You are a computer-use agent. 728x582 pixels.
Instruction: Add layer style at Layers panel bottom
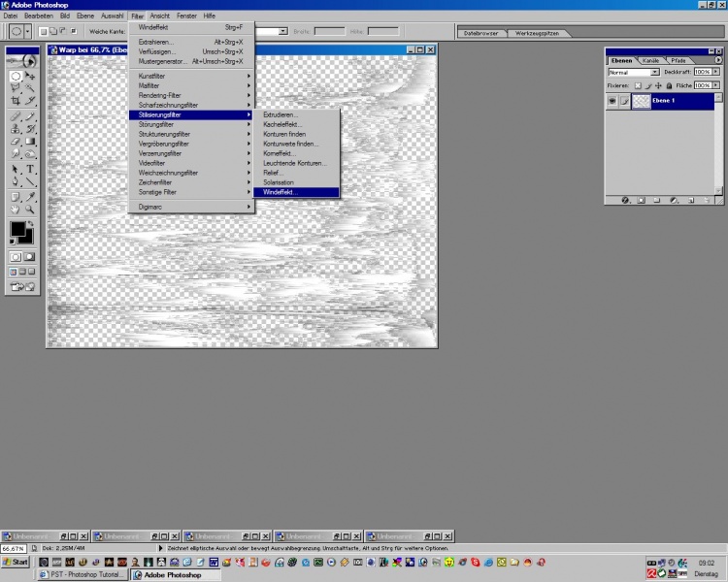625,200
